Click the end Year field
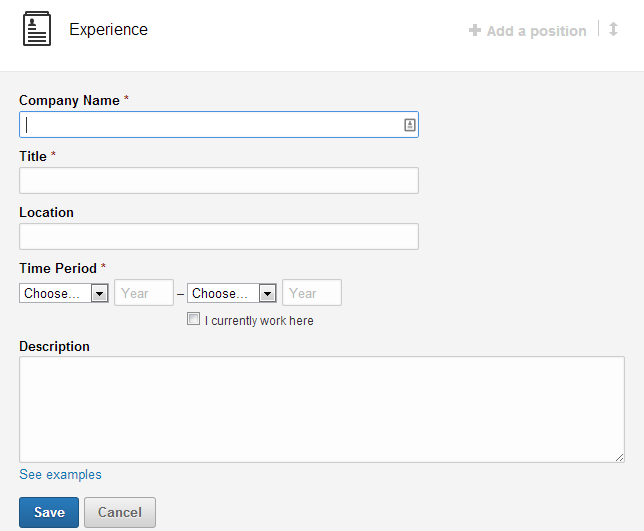 point(312,292)
